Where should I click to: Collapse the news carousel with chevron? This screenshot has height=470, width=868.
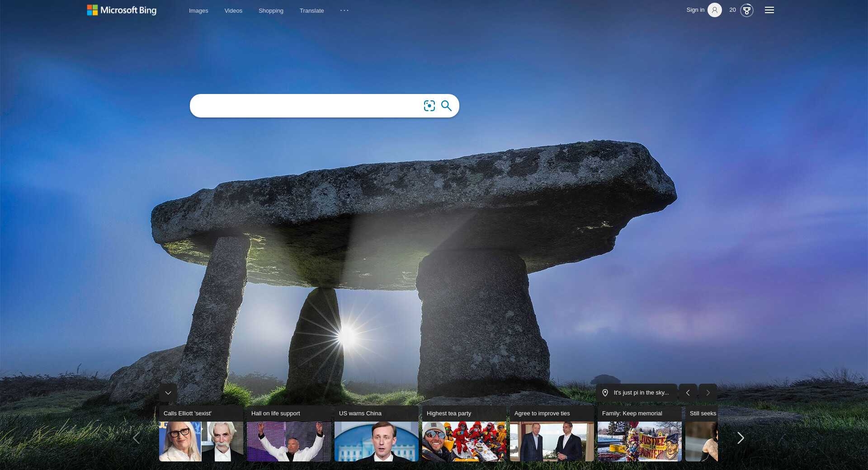168,393
